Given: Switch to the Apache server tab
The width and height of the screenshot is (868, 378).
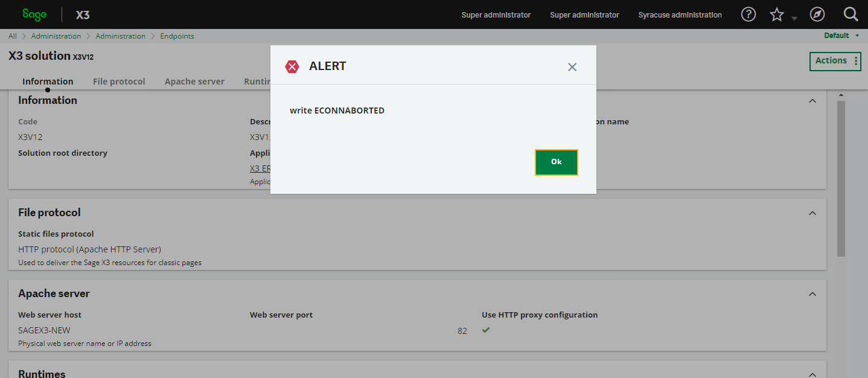Looking at the screenshot, I should tap(194, 81).
